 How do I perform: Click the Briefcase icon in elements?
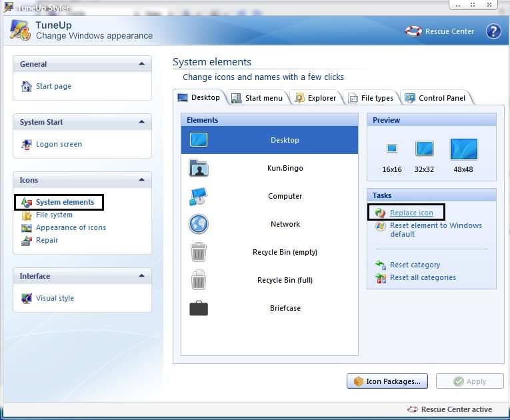tap(199, 308)
